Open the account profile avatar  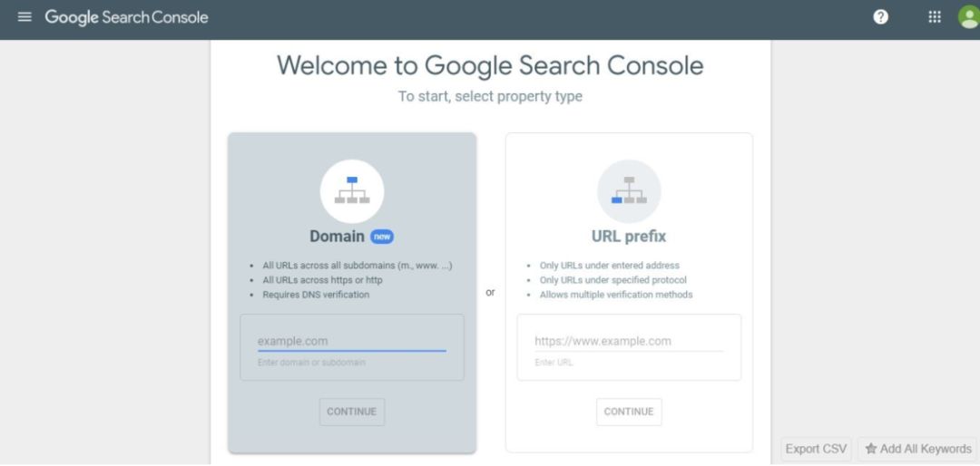point(969,17)
